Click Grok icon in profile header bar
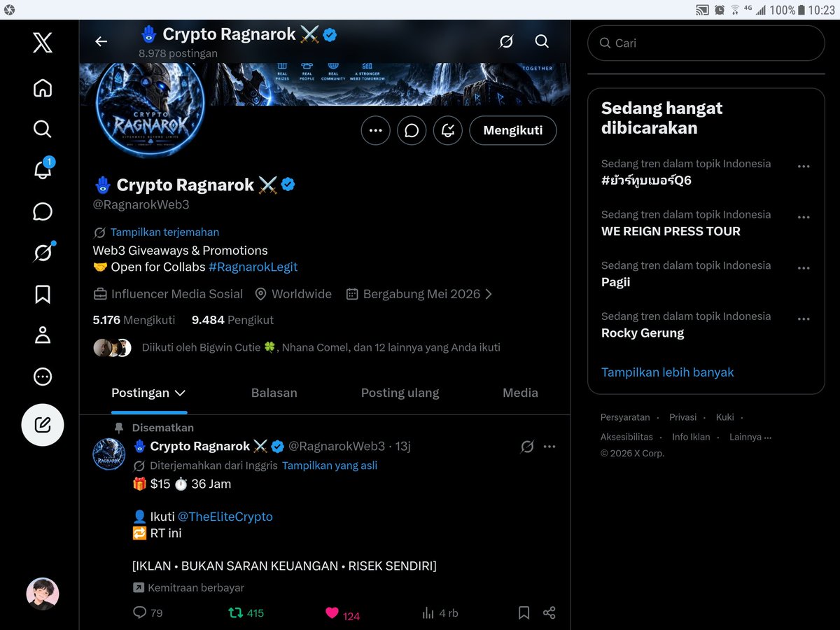The width and height of the screenshot is (840, 630). pos(506,42)
